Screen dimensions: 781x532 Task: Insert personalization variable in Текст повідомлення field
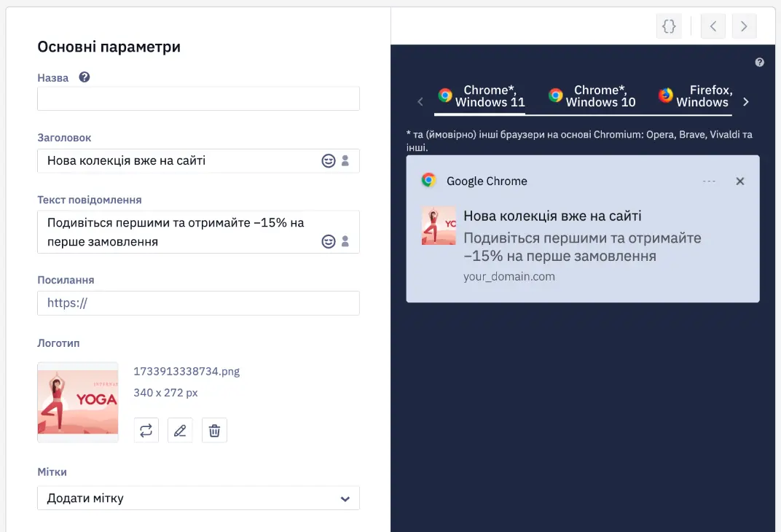tap(345, 242)
